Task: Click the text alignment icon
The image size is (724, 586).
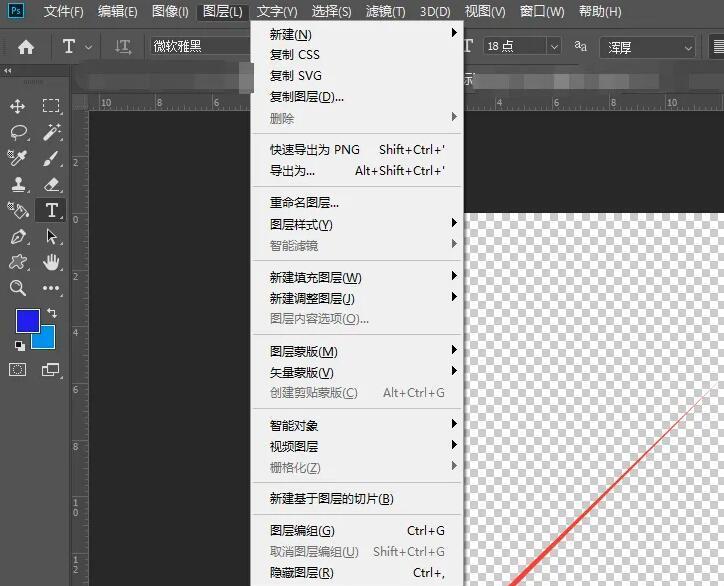Action: pyautogui.click(x=718, y=47)
